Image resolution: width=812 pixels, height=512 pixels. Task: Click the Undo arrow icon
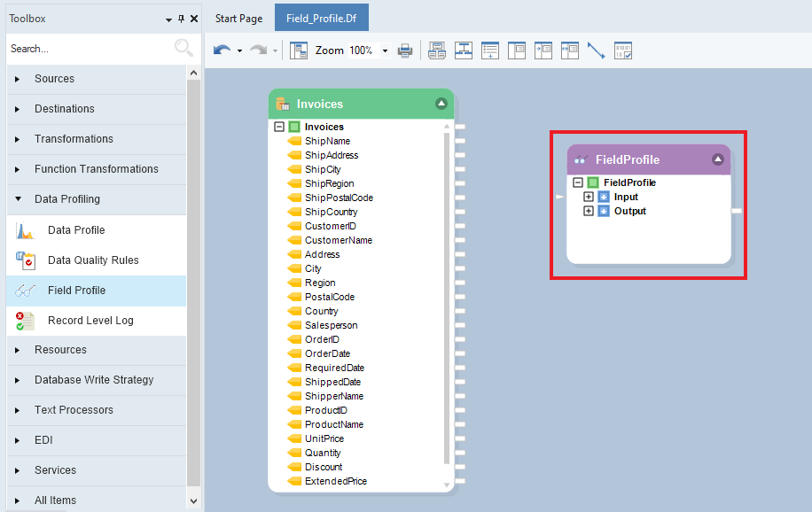tap(222, 50)
